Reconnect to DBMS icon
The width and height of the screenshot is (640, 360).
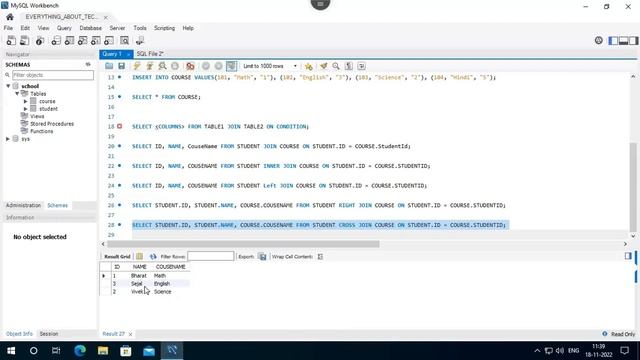pos(140,40)
